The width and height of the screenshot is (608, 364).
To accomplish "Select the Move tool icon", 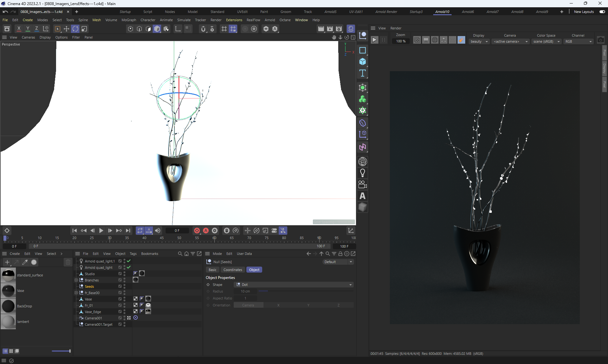I will pyautogui.click(x=66, y=29).
